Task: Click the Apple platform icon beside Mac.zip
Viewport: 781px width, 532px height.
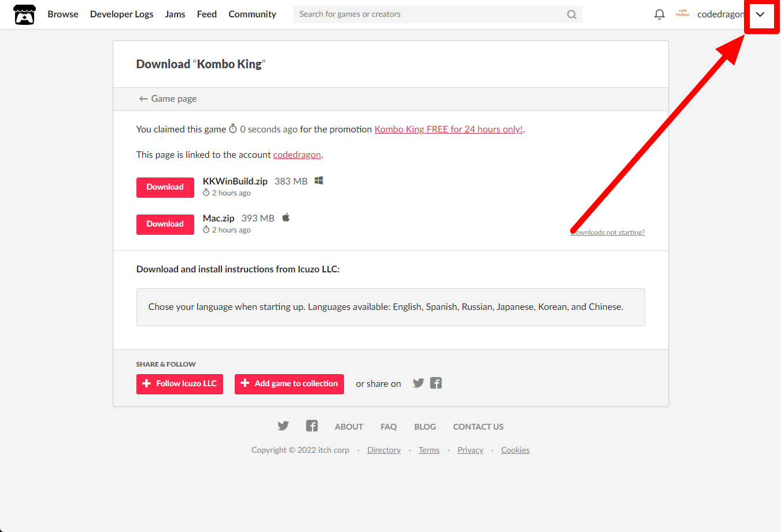Action: click(x=286, y=217)
